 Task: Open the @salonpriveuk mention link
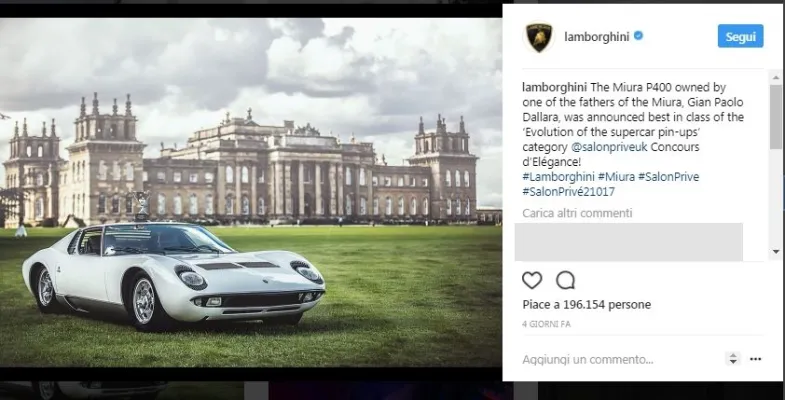[x=610, y=148]
